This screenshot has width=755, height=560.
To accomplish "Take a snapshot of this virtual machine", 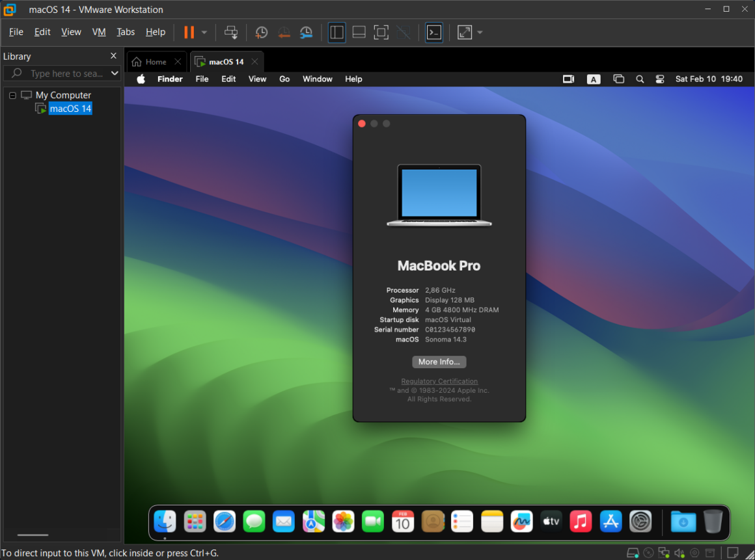I will (262, 33).
